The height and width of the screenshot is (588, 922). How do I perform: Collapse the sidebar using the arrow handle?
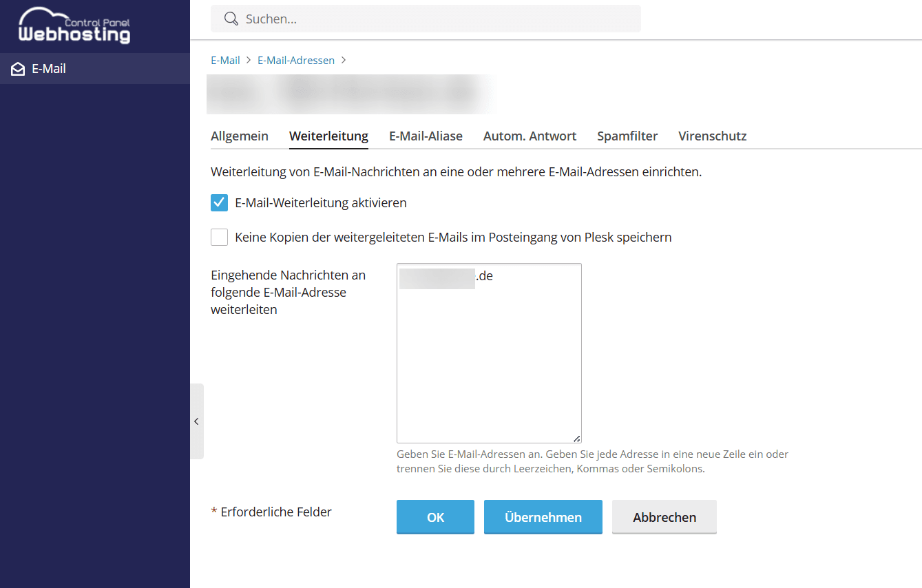[x=197, y=421]
